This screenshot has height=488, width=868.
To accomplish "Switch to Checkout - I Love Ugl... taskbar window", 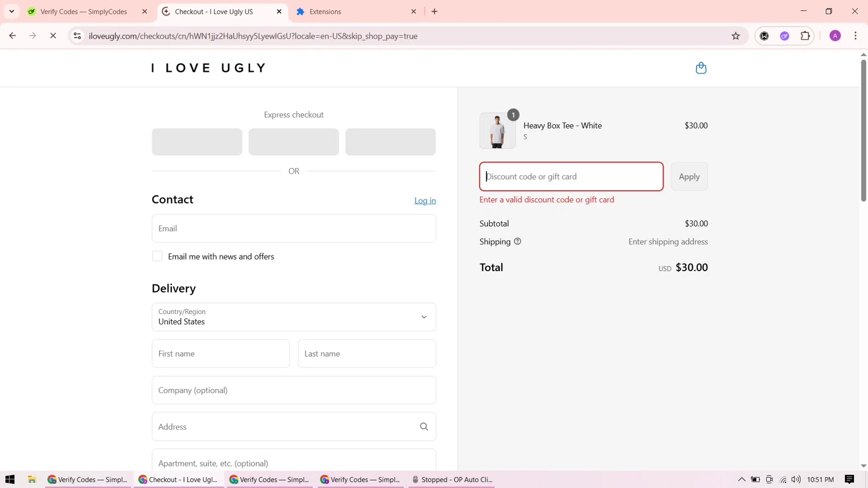I will 179,479.
